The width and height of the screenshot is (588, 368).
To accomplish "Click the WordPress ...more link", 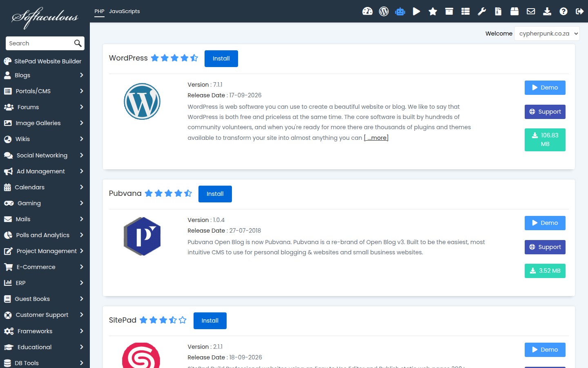I will click(x=376, y=138).
